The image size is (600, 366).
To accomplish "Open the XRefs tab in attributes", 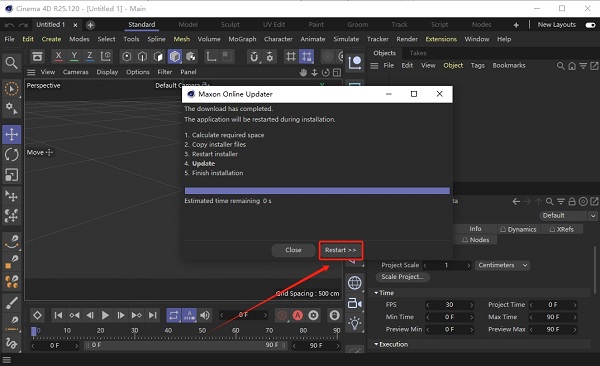I will pos(562,229).
